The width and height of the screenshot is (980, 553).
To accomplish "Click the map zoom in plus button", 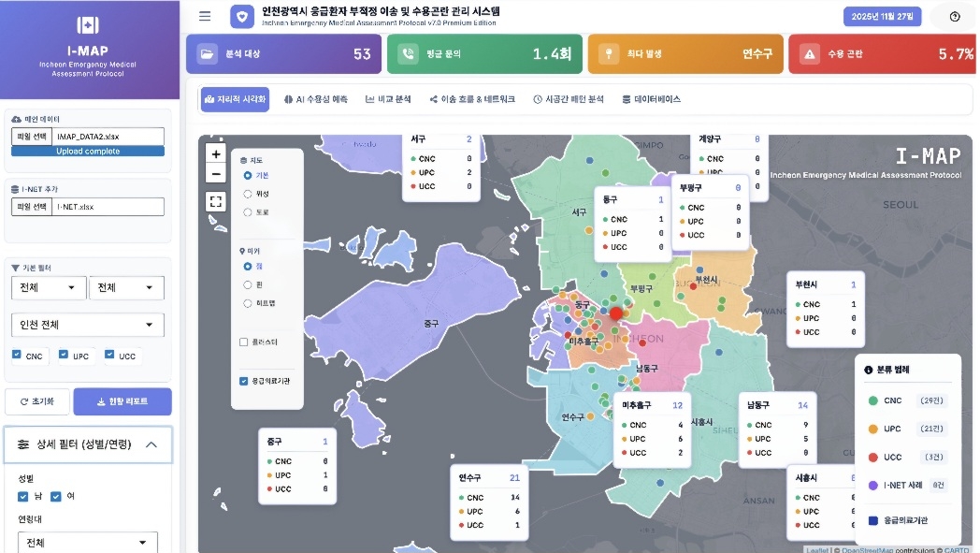I will [x=216, y=154].
